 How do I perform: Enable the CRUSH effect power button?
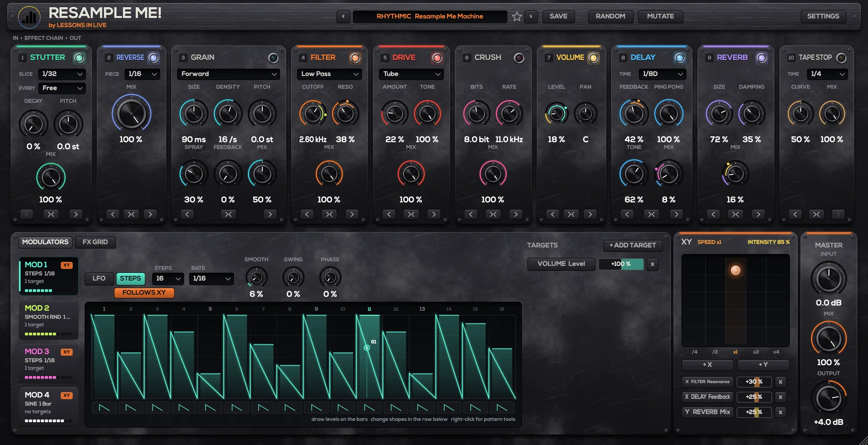[519, 58]
